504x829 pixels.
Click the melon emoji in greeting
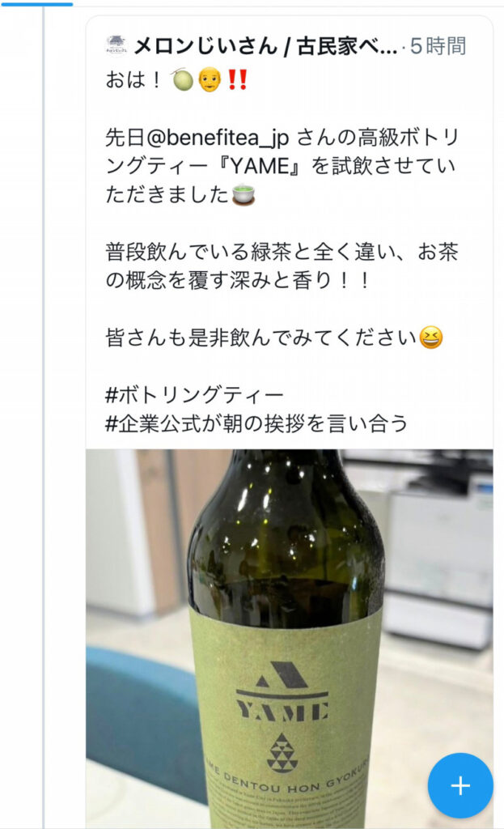coord(183,80)
